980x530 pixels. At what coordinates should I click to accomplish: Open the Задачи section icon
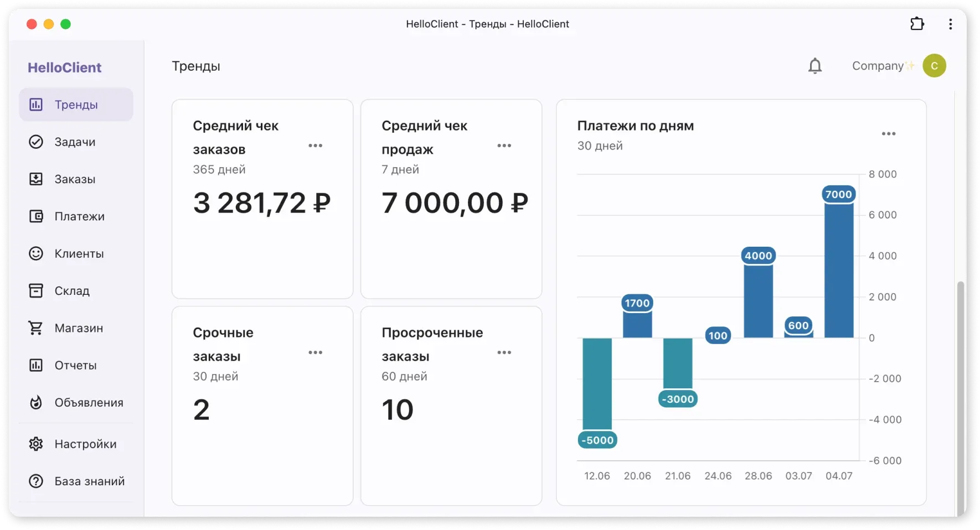click(x=36, y=142)
